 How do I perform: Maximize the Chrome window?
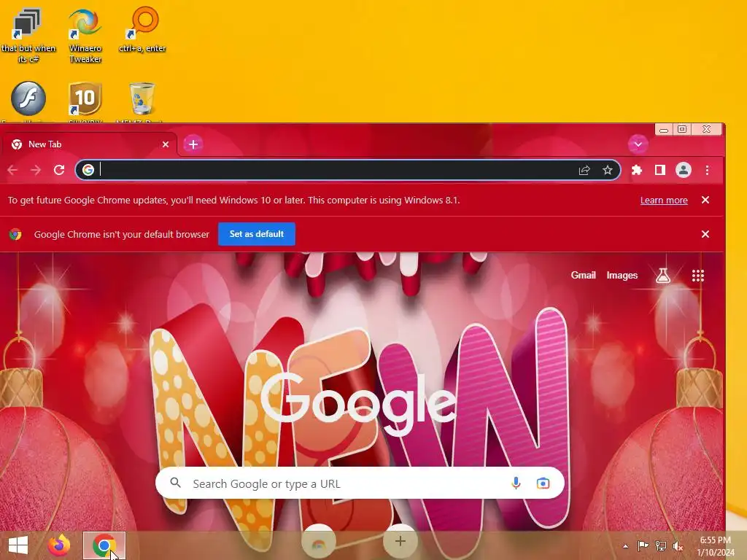coord(682,129)
